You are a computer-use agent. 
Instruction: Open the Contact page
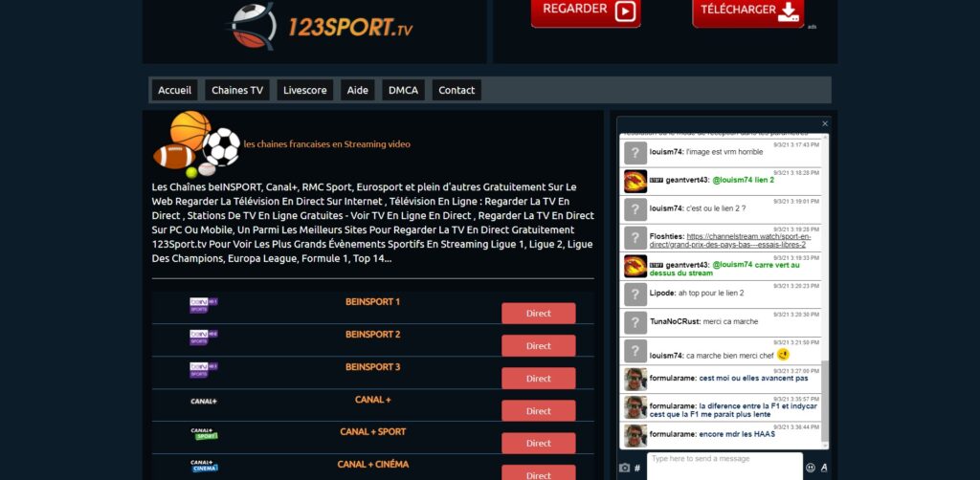pos(457,90)
